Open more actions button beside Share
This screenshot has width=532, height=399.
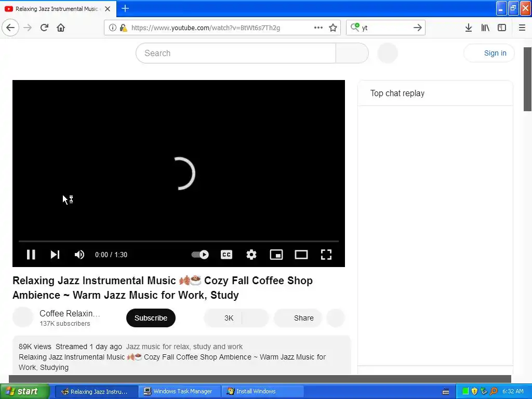(x=336, y=318)
